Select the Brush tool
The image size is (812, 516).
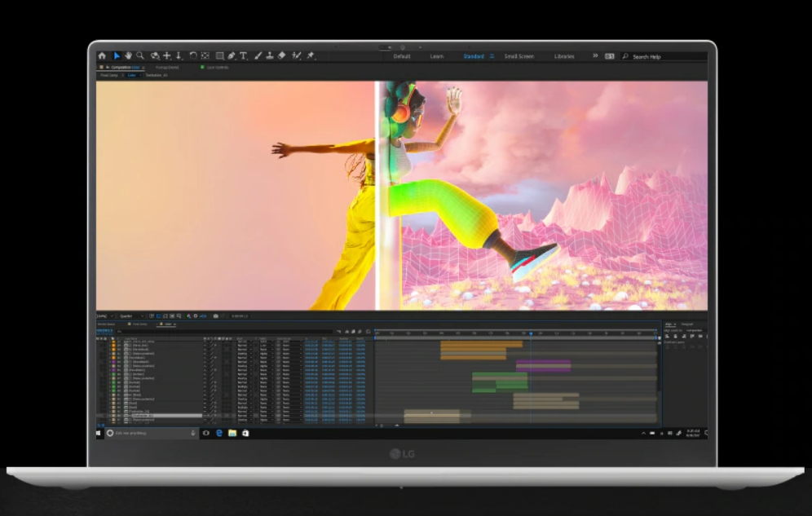tap(258, 56)
